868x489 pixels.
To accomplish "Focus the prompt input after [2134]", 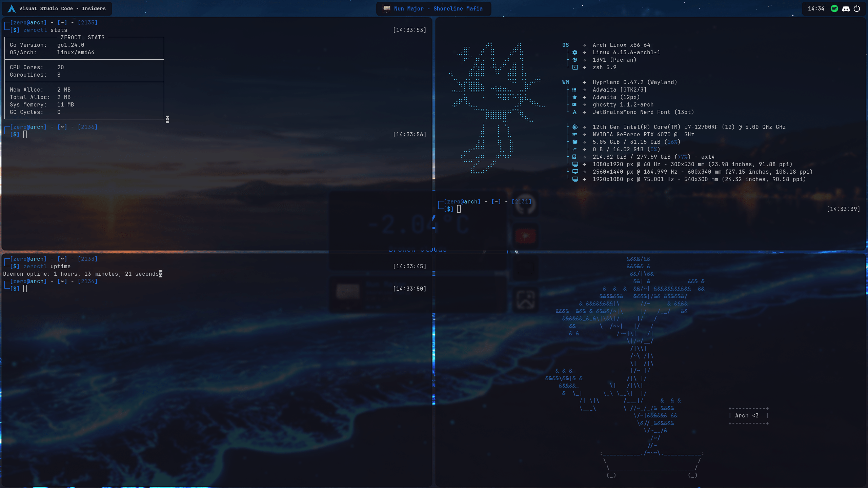I will pos(25,289).
